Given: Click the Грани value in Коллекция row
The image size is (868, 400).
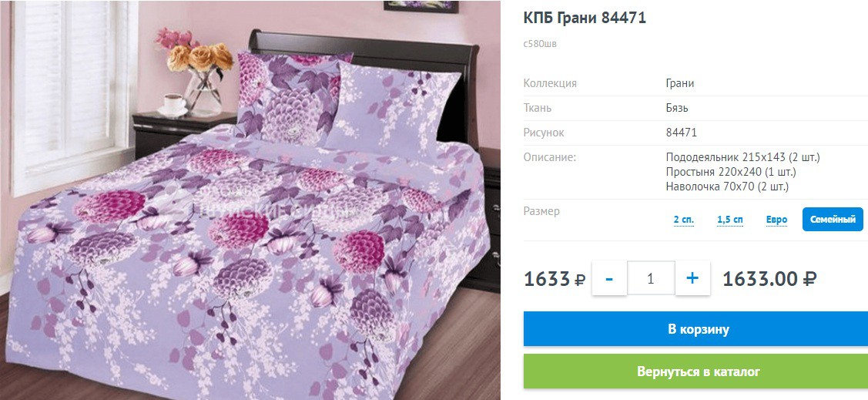Looking at the screenshot, I should tap(680, 84).
